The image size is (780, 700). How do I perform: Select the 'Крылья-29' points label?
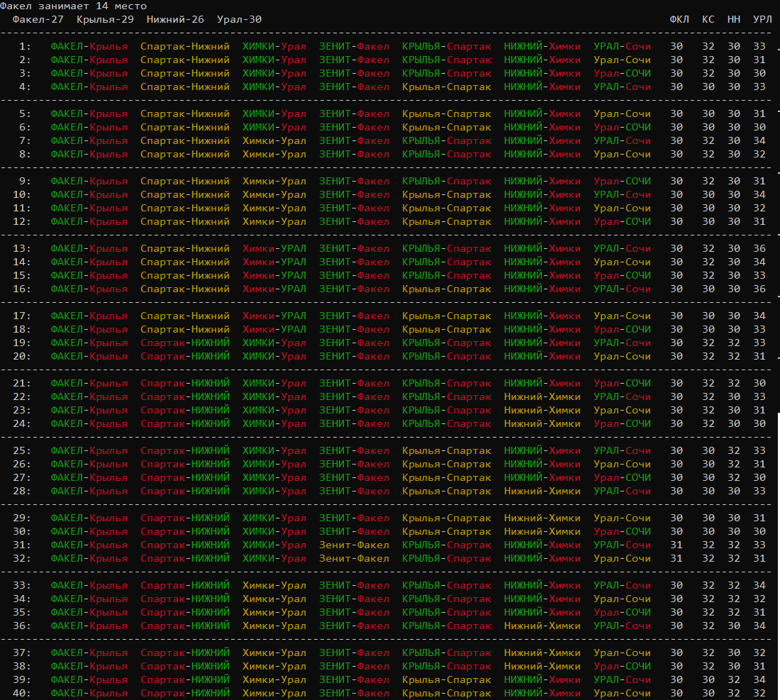pyautogui.click(x=105, y=19)
